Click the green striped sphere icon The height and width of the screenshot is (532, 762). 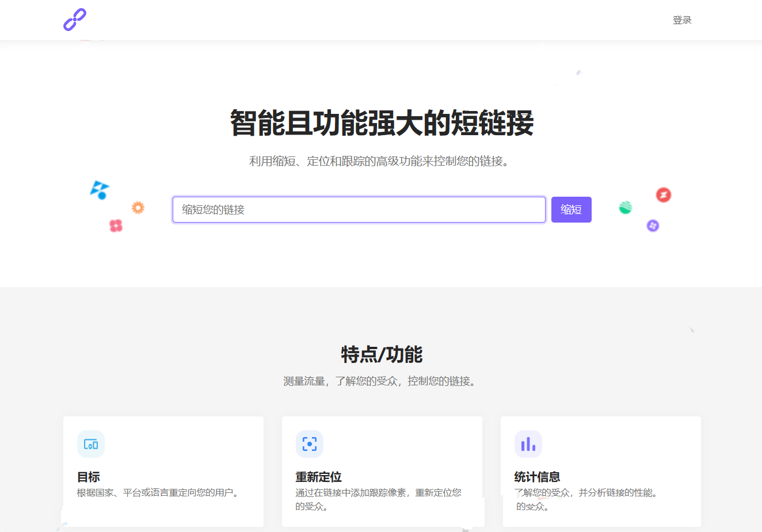[625, 208]
